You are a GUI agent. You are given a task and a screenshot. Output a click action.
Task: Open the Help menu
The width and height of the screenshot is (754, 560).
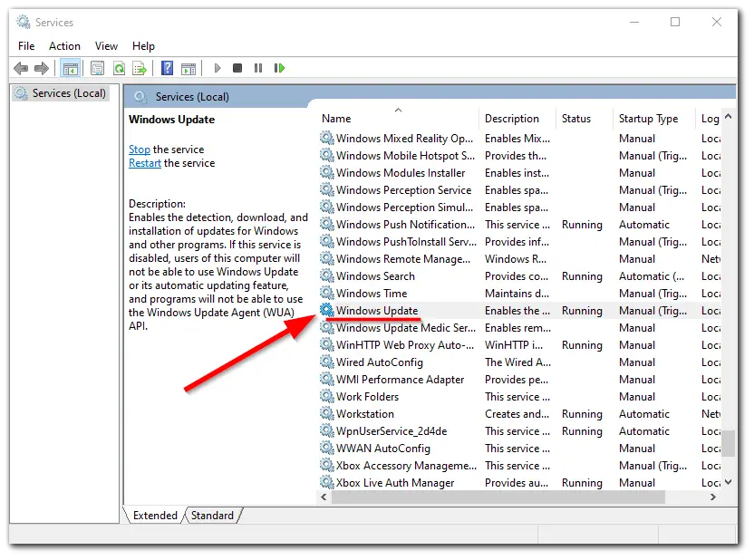(x=143, y=46)
